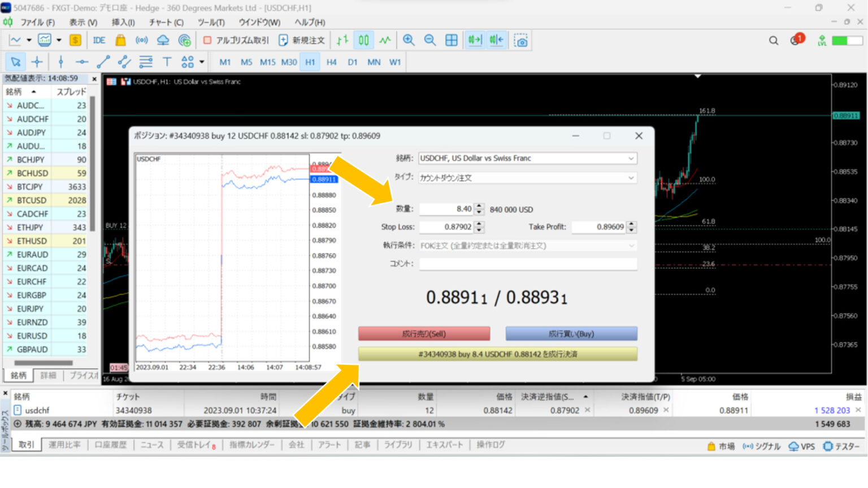Image resolution: width=868 pixels, height=488 pixels.
Task: Switch to the 口座履歴 tab
Action: (111, 445)
